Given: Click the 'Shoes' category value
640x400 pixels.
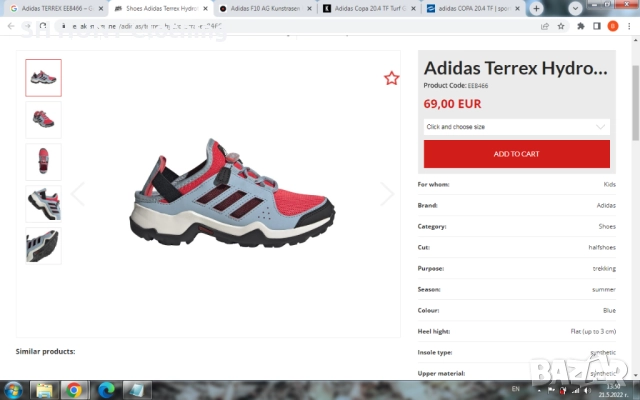Looking at the screenshot, I should click(x=607, y=227).
